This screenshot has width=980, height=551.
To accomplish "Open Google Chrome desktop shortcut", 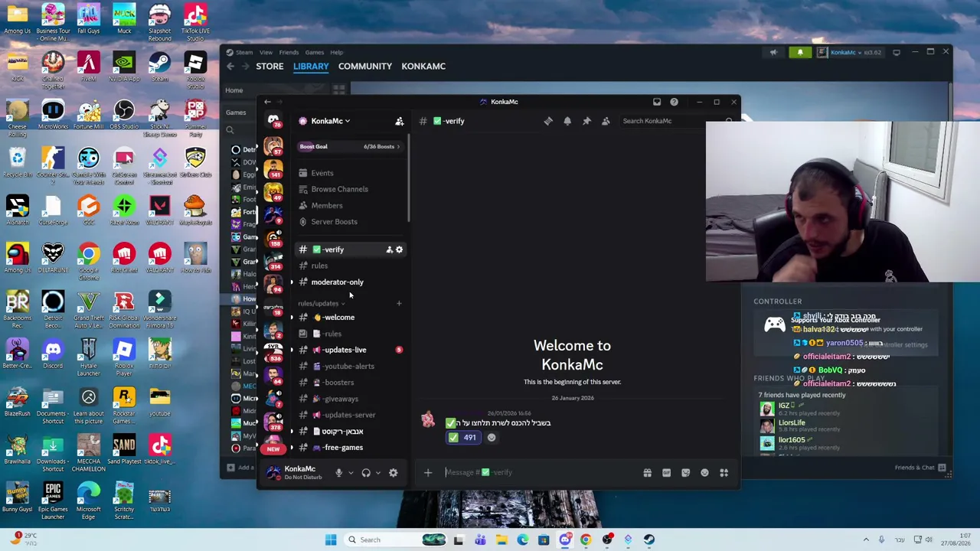I will 88,258.
